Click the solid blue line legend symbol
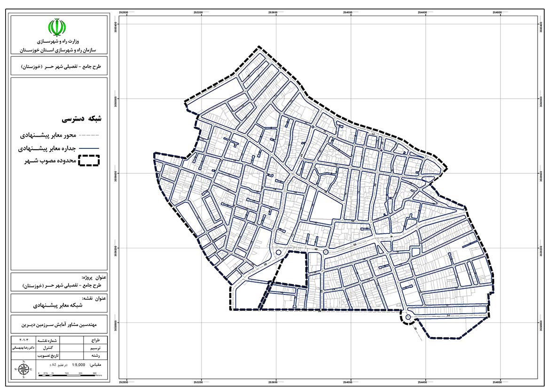 click(x=88, y=148)
